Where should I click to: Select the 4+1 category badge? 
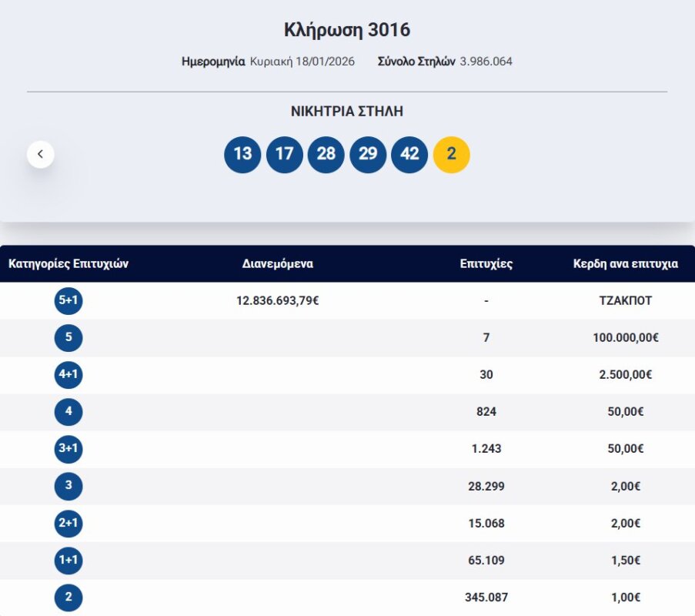(68, 375)
